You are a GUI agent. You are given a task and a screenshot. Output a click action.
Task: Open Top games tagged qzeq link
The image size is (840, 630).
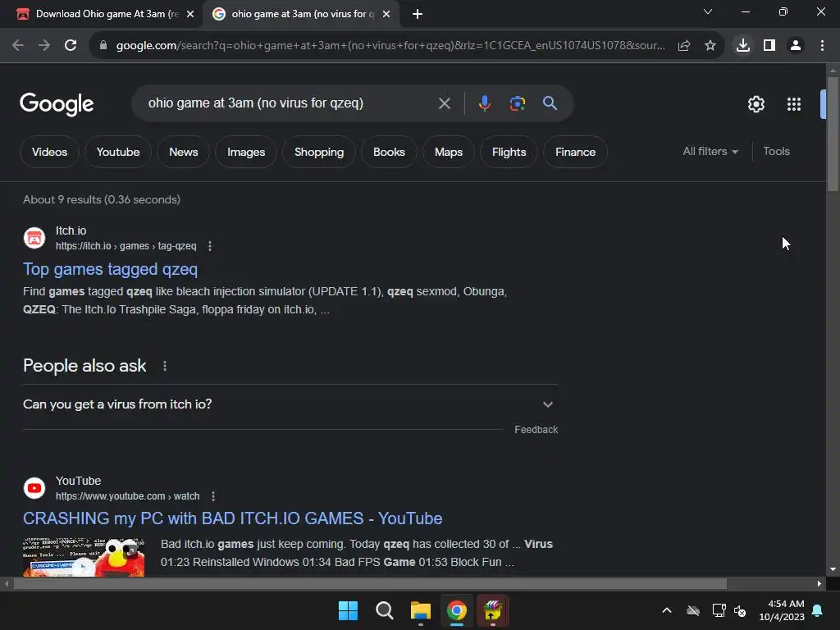111,269
